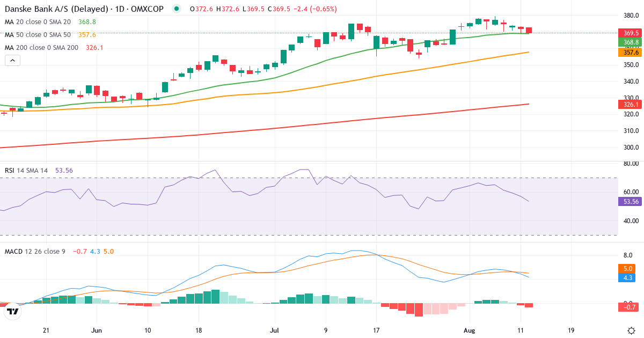Click the MACD legend value −0.7
This screenshot has height=338, width=644.
(79, 251)
